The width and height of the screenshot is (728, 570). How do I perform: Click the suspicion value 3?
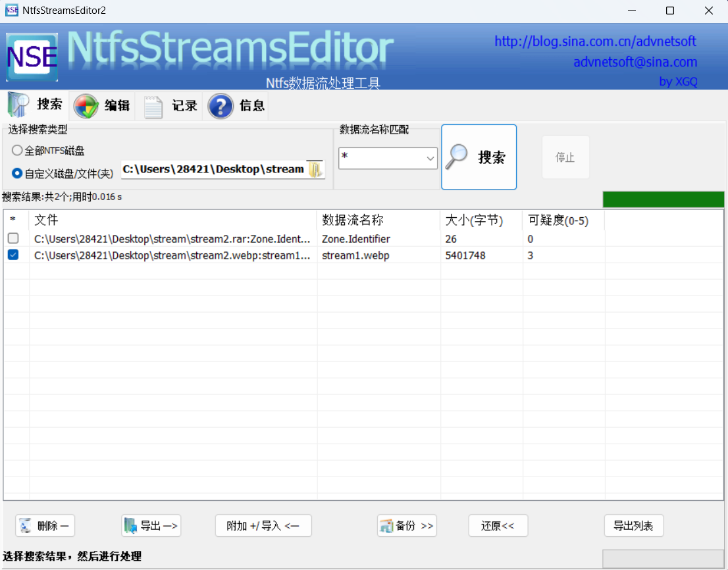tap(531, 256)
